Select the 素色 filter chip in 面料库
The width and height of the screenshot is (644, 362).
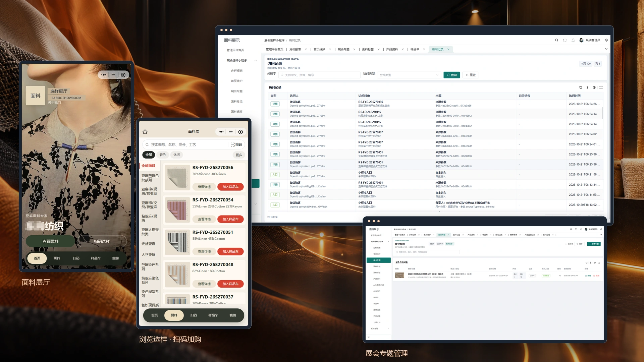163,155
